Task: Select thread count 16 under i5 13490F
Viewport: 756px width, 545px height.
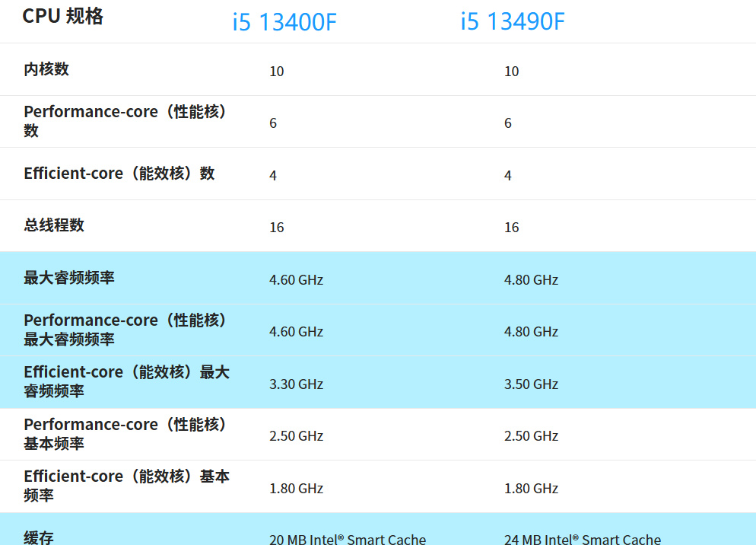Action: (x=512, y=228)
